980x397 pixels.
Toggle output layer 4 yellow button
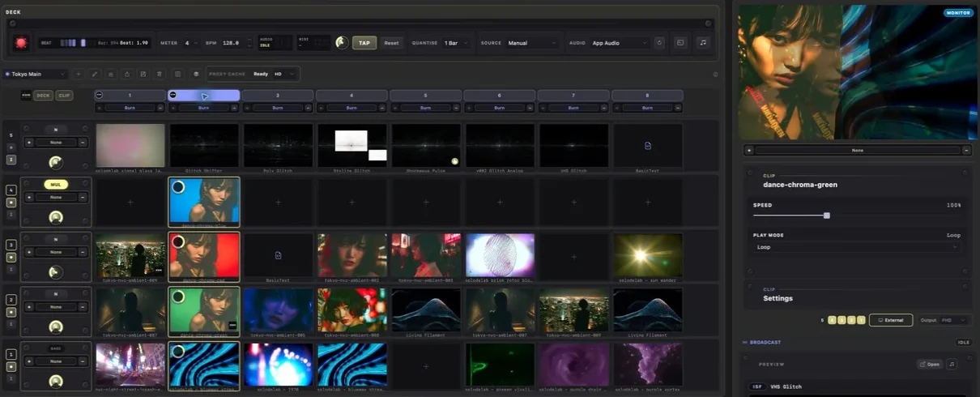(x=833, y=320)
